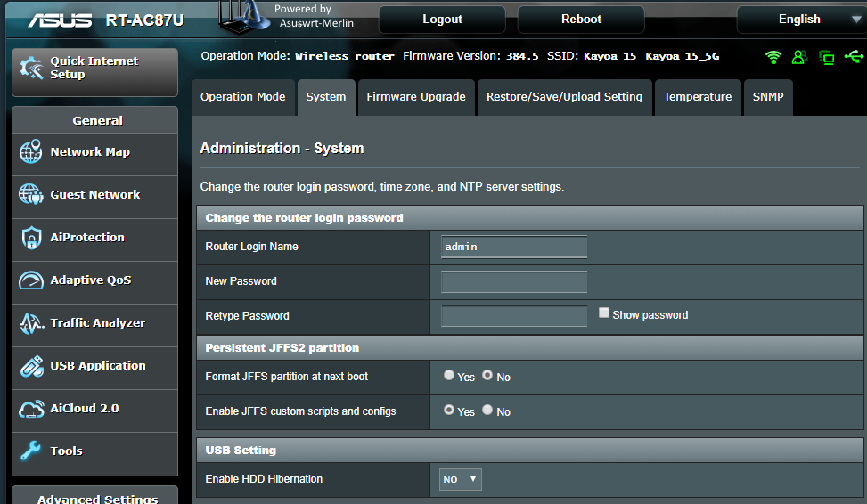Click the USB Application icon
867x504 pixels.
click(x=31, y=366)
